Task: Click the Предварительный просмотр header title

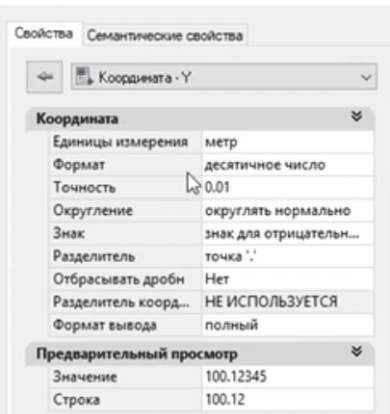Action: pos(137,354)
